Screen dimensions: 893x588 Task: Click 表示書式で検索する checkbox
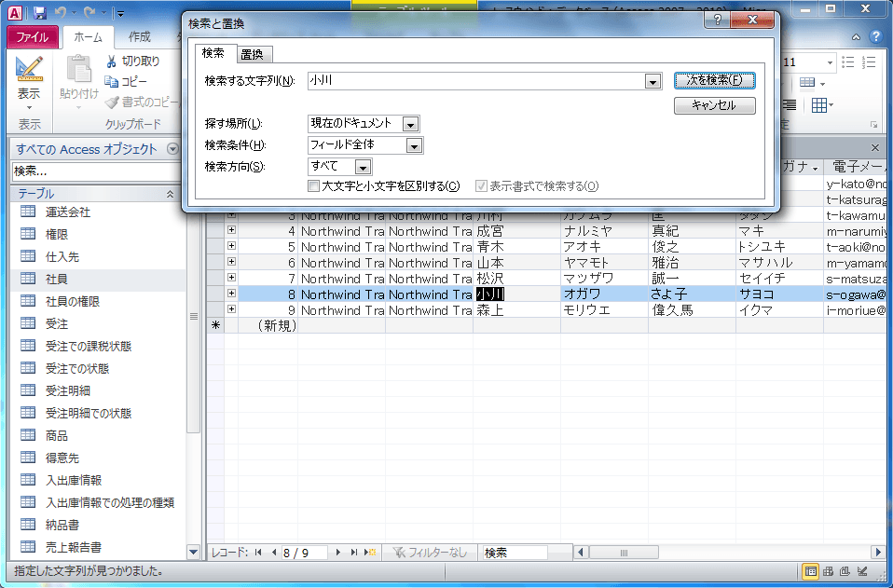[481, 186]
